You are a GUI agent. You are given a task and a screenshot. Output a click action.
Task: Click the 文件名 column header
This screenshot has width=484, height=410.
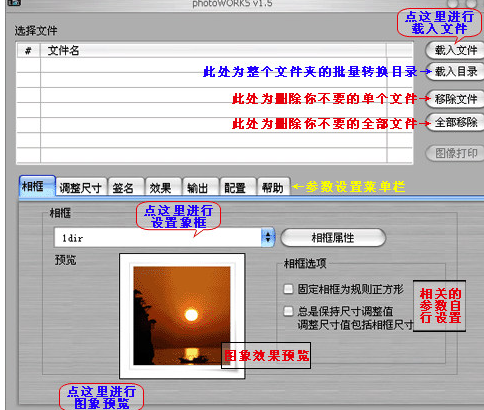(x=213, y=50)
